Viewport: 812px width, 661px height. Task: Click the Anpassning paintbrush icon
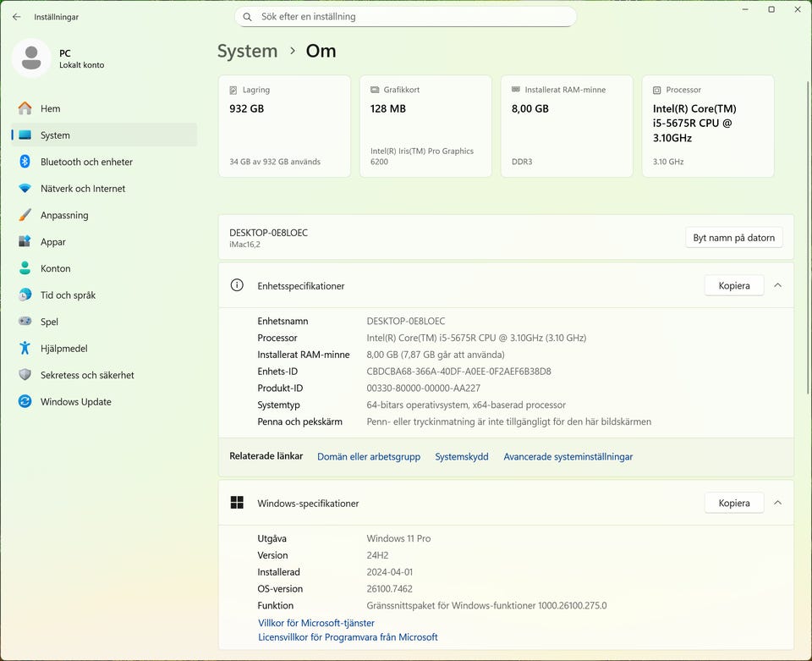click(25, 215)
